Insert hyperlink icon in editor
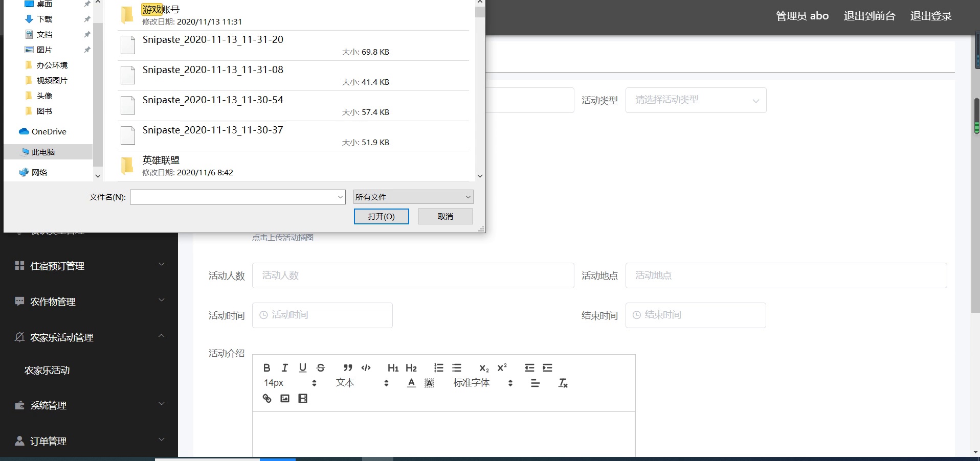Image resolution: width=980 pixels, height=461 pixels. click(x=266, y=398)
